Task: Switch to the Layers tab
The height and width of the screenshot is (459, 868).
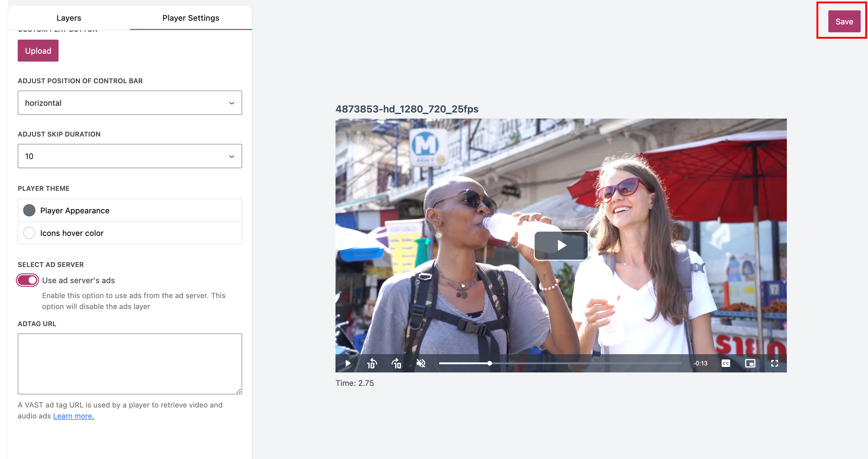Action: pos(69,18)
